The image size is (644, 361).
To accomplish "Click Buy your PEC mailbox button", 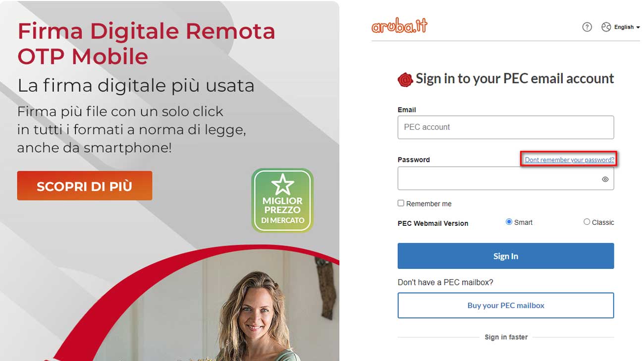I will tap(506, 306).
